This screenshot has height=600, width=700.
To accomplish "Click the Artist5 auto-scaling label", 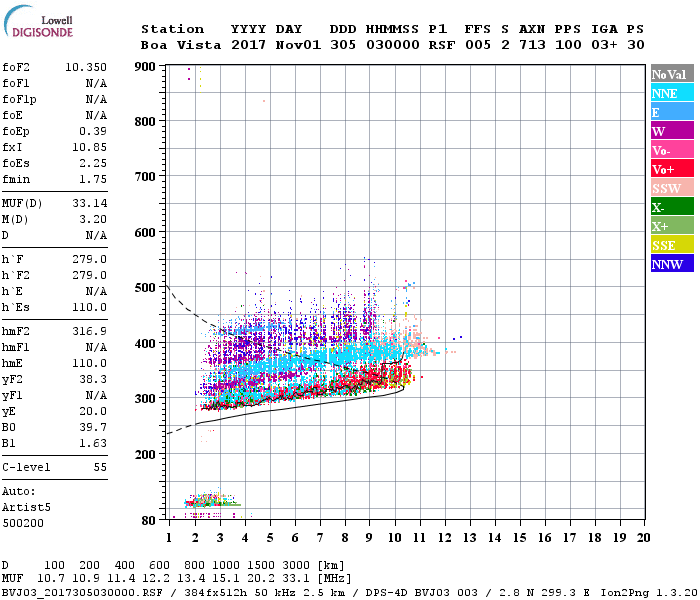I will coord(26,508).
